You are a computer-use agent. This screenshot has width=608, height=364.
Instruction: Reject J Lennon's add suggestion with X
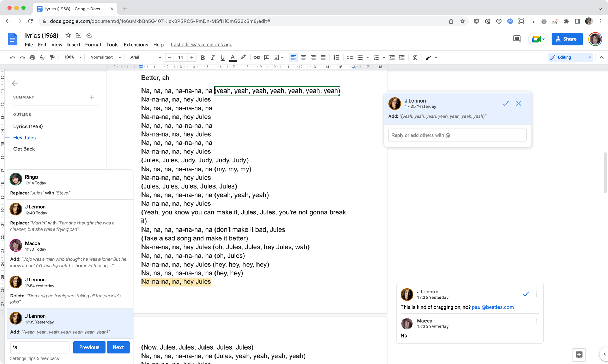click(x=518, y=103)
